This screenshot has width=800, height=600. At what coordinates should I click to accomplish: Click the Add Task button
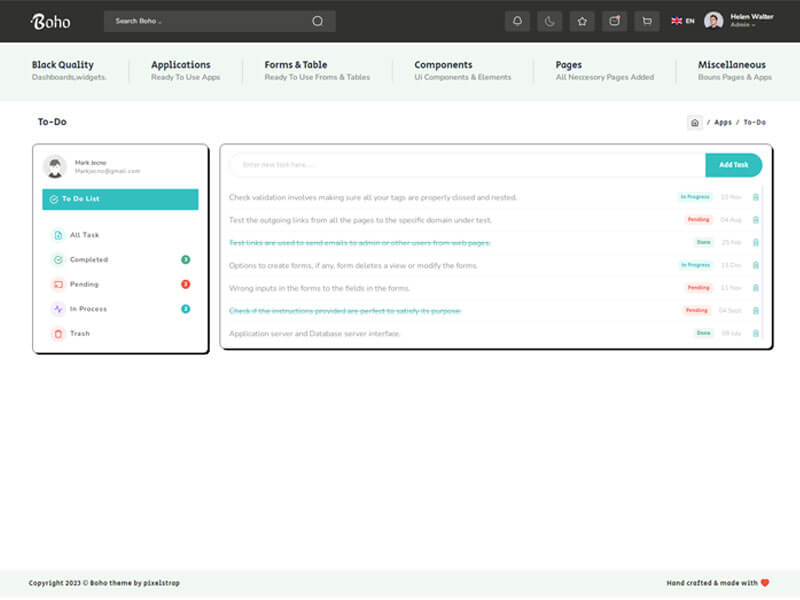pos(734,165)
